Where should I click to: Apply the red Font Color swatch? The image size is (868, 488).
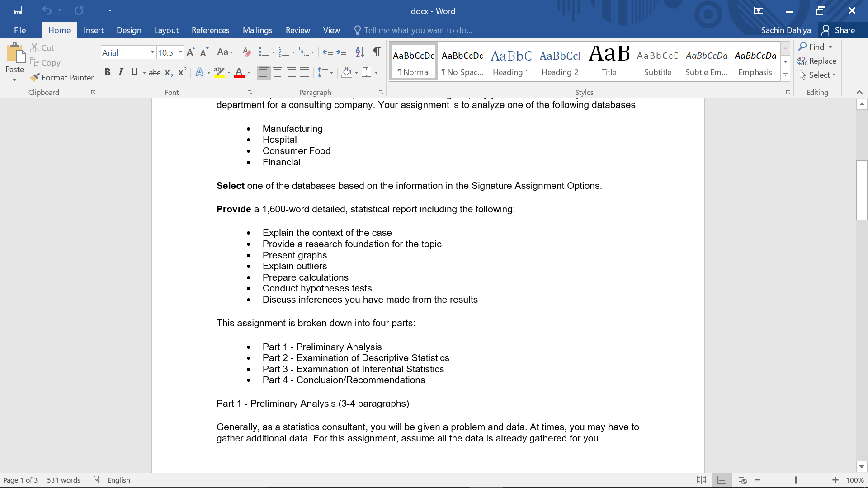[x=239, y=72]
